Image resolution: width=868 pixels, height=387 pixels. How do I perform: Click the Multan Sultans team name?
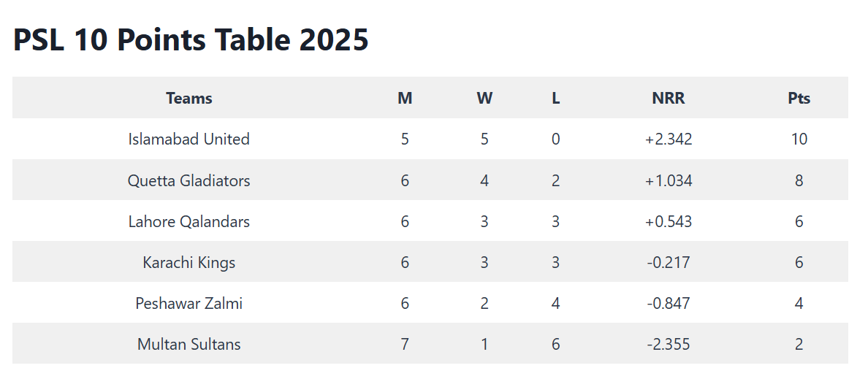coord(189,344)
